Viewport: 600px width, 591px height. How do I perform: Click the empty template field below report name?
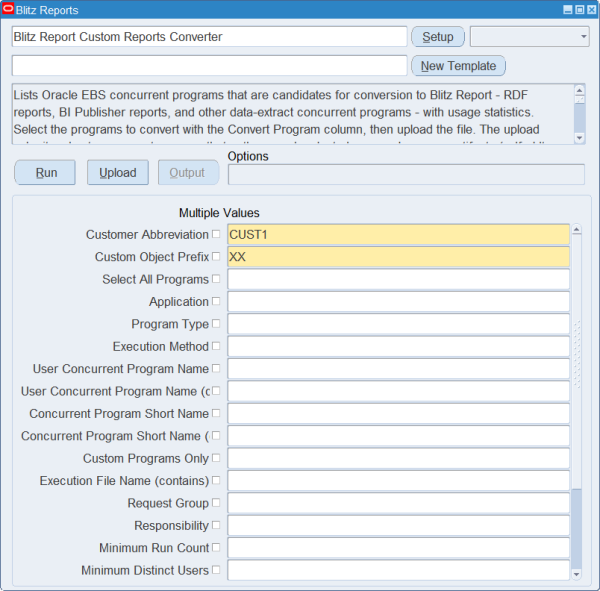point(209,66)
